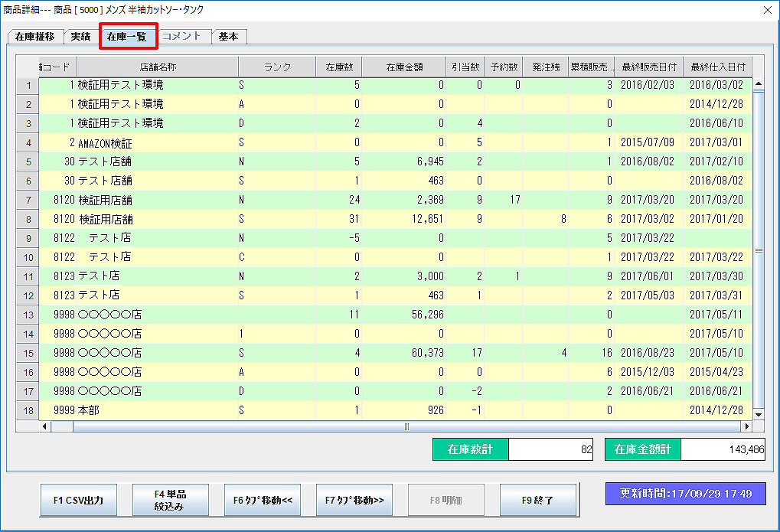Image resolution: width=780 pixels, height=532 pixels.
Task: Open the 実績 tab
Action: pos(80,37)
